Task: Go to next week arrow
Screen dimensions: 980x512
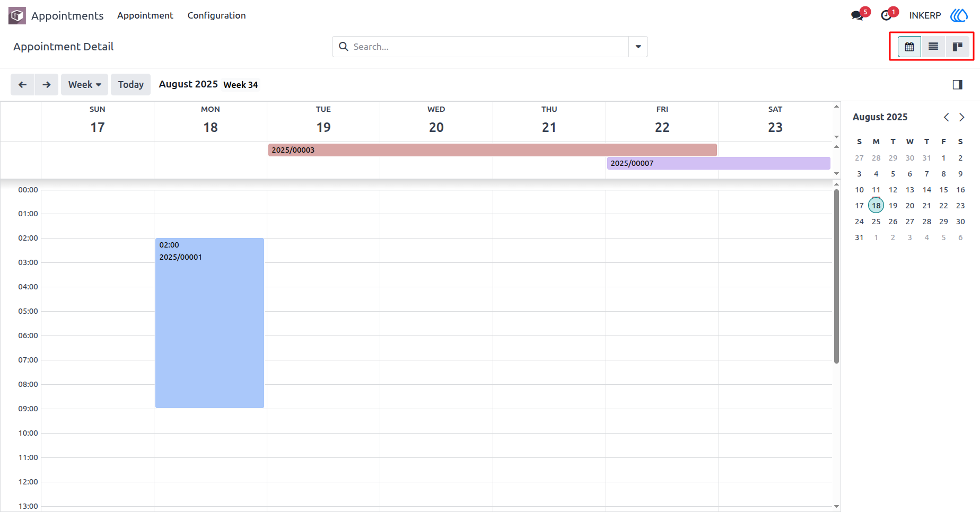Action: pos(47,85)
